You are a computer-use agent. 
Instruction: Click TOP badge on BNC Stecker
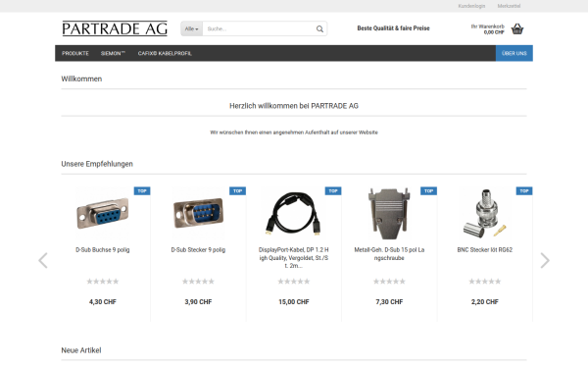(524, 190)
